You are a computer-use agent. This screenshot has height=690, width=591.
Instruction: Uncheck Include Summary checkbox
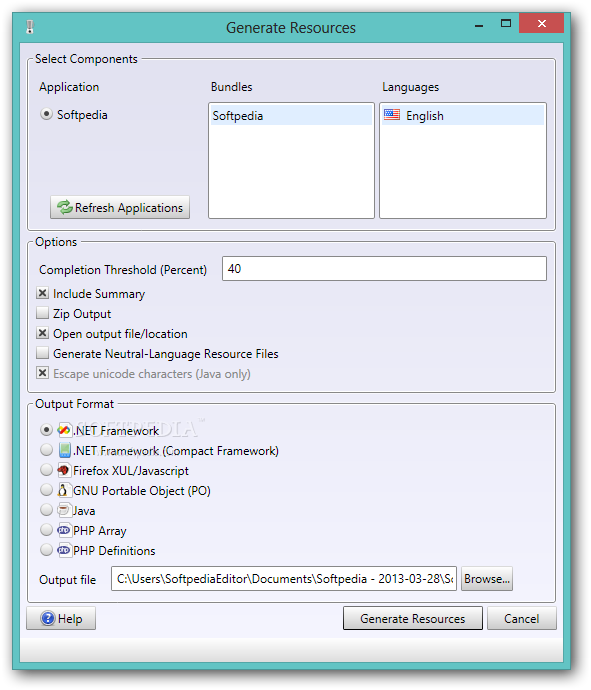[43, 293]
